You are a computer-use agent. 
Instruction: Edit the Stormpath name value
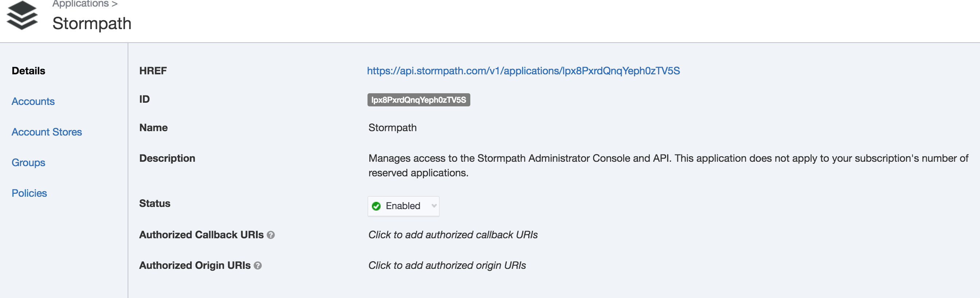[392, 128]
